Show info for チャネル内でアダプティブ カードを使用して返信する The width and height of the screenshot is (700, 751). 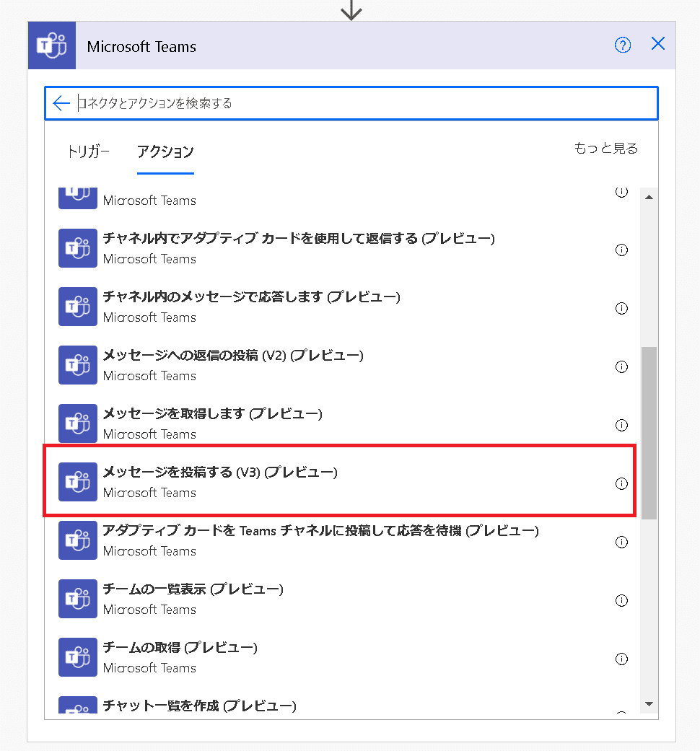point(621,250)
